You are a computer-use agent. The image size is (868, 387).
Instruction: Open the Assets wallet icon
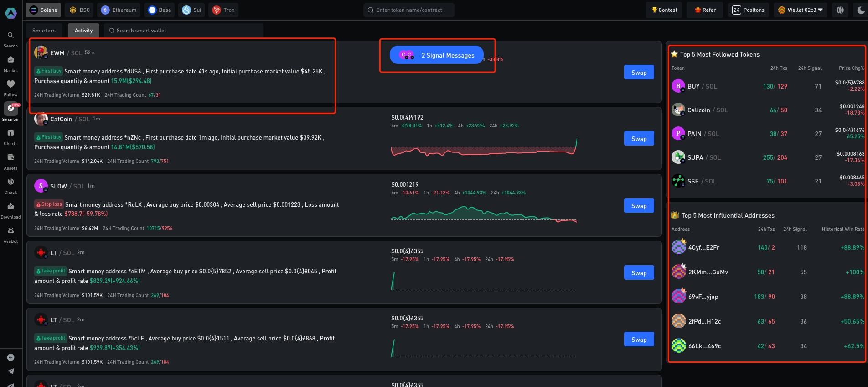coord(10,158)
